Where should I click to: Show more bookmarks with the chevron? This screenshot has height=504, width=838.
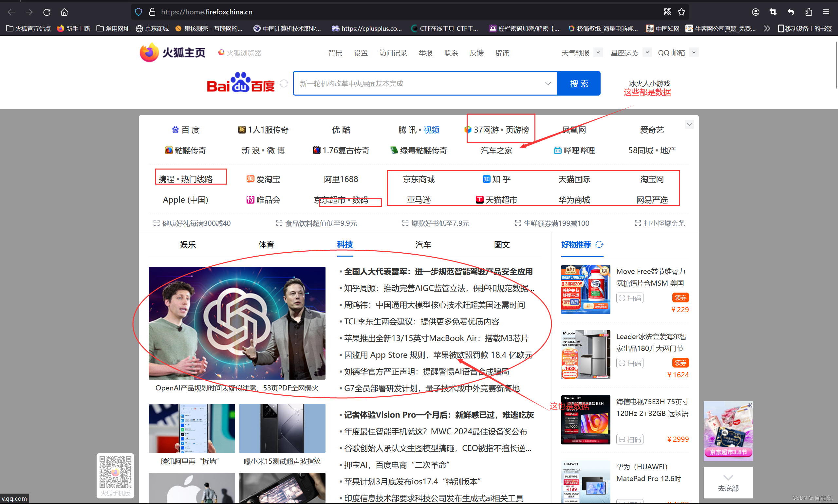767,28
